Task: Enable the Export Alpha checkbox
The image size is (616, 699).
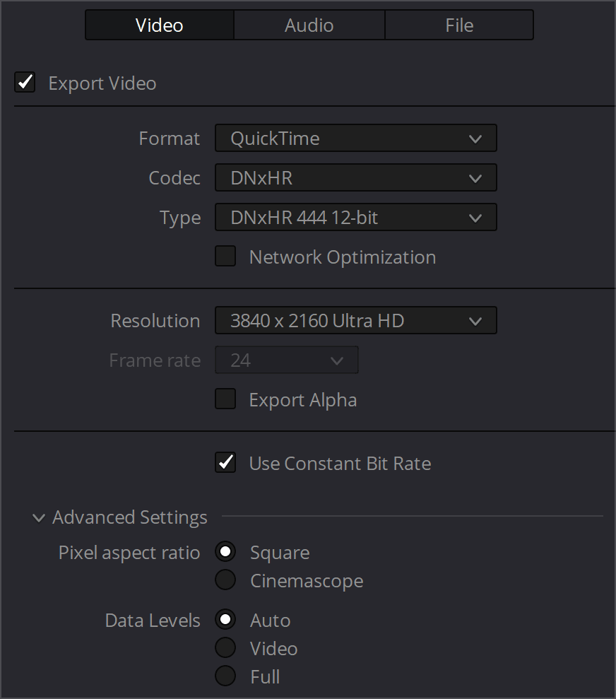Action: [225, 399]
